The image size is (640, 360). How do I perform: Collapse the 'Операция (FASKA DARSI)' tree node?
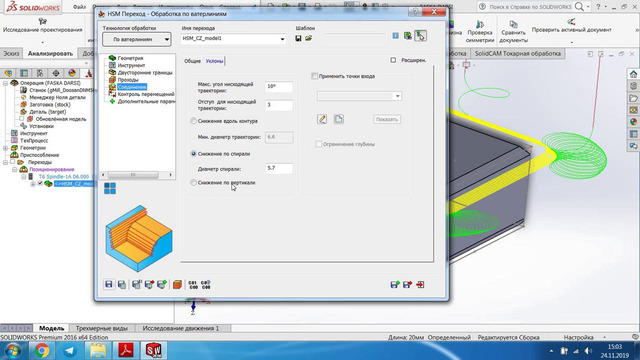5,83
